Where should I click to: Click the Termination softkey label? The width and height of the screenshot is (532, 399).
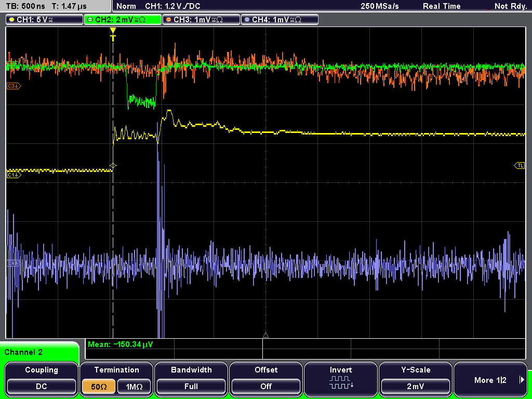117,370
